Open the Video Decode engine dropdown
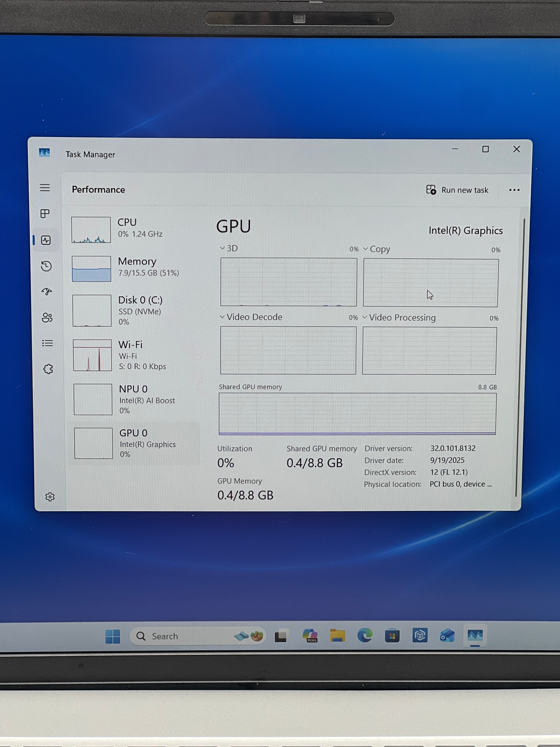Viewport: 560px width, 747px height. [x=251, y=317]
